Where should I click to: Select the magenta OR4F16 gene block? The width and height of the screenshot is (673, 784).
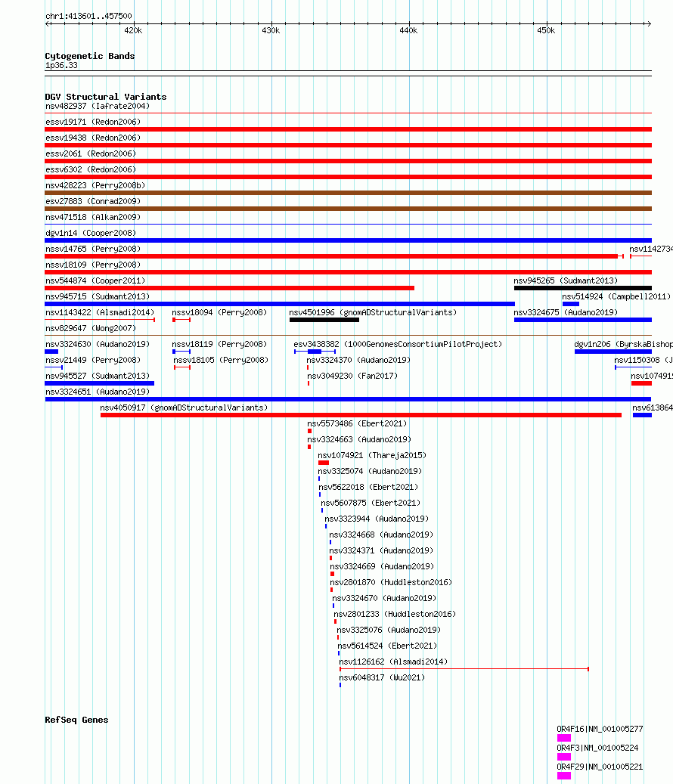[x=564, y=738]
